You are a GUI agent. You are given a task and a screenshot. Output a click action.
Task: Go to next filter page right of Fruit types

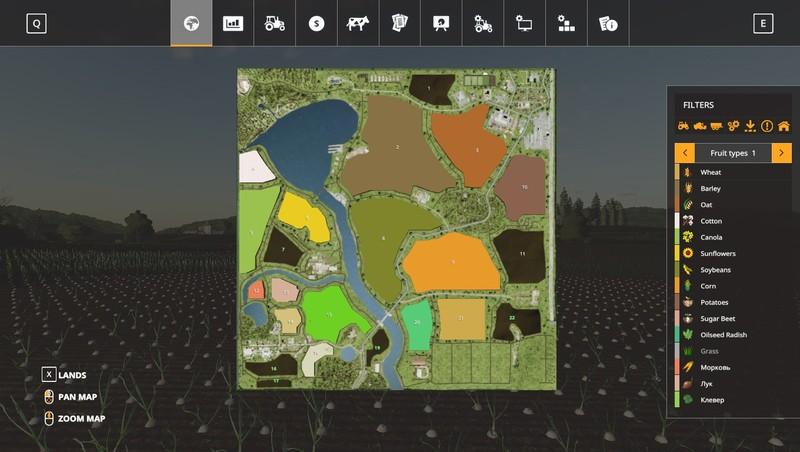coord(782,153)
